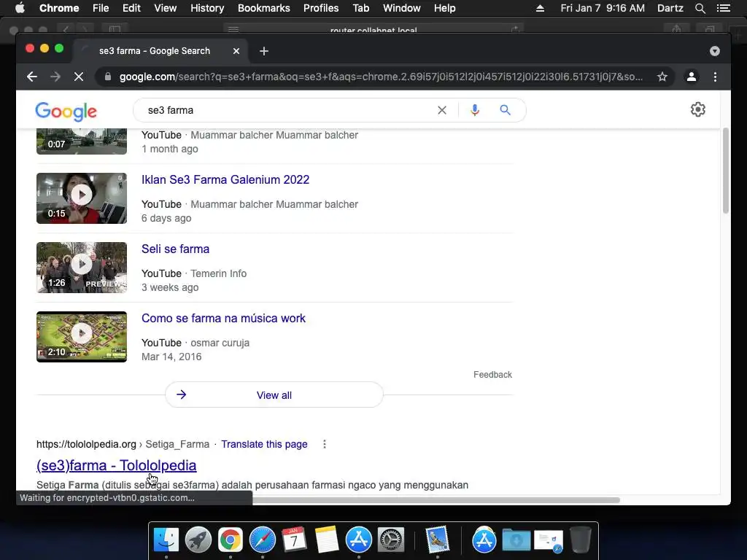Open Chrome's three-dot menu
Image resolution: width=747 pixels, height=560 pixels.
[715, 77]
